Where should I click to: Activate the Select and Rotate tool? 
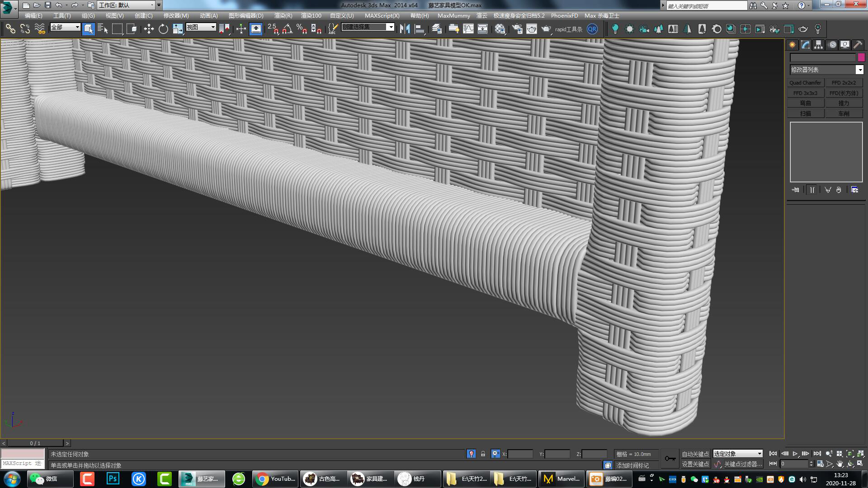click(163, 29)
